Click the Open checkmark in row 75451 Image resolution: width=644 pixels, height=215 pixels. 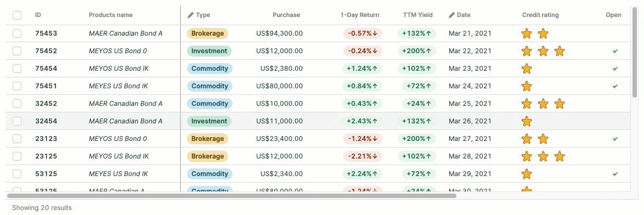[615, 86]
